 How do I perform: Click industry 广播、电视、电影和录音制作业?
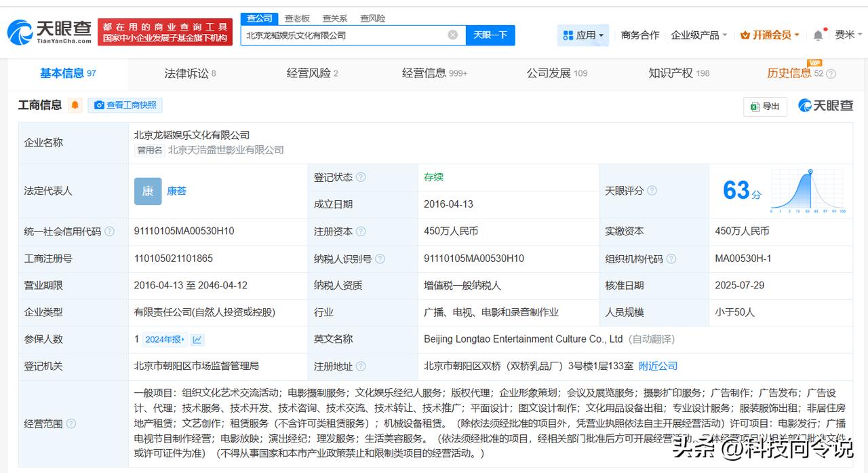click(492, 312)
